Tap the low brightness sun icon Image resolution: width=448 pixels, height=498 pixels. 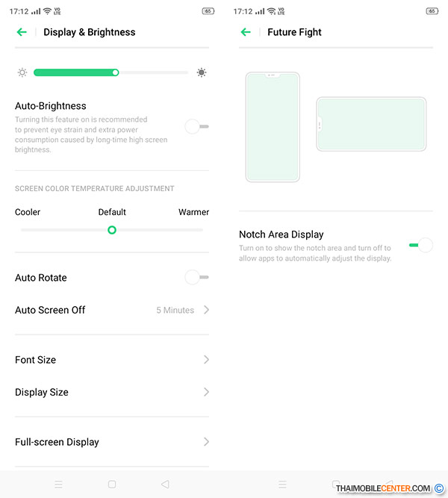tap(22, 72)
